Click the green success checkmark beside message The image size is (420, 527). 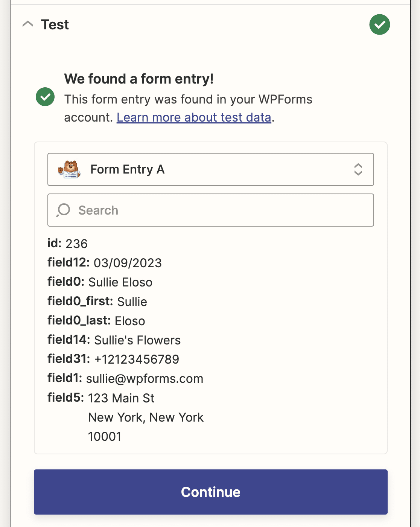pyautogui.click(x=45, y=97)
